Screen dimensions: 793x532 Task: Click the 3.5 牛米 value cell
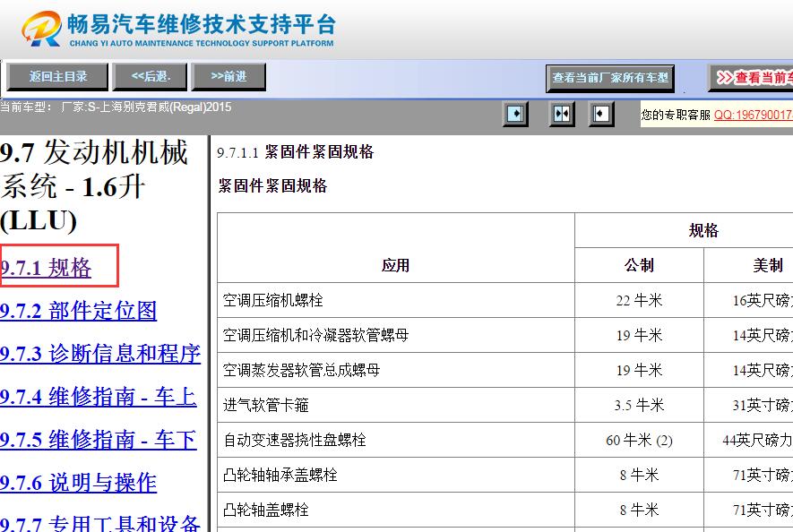click(x=639, y=405)
